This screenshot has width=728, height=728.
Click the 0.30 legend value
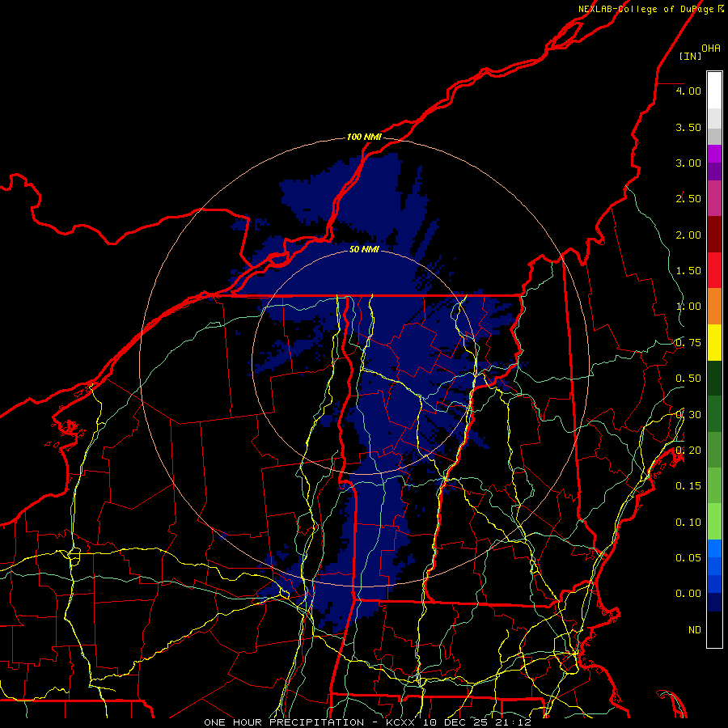point(688,415)
